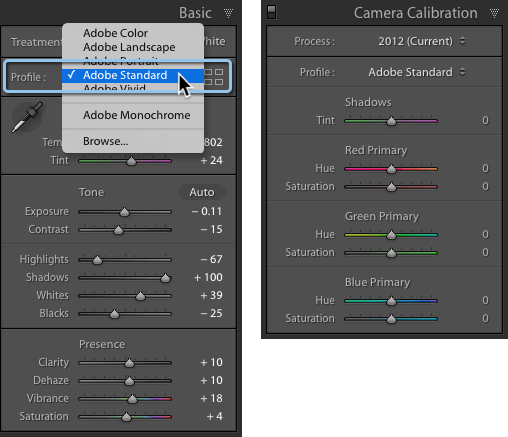
Task: Click the Contrast slider handle
Action: [x=118, y=230]
